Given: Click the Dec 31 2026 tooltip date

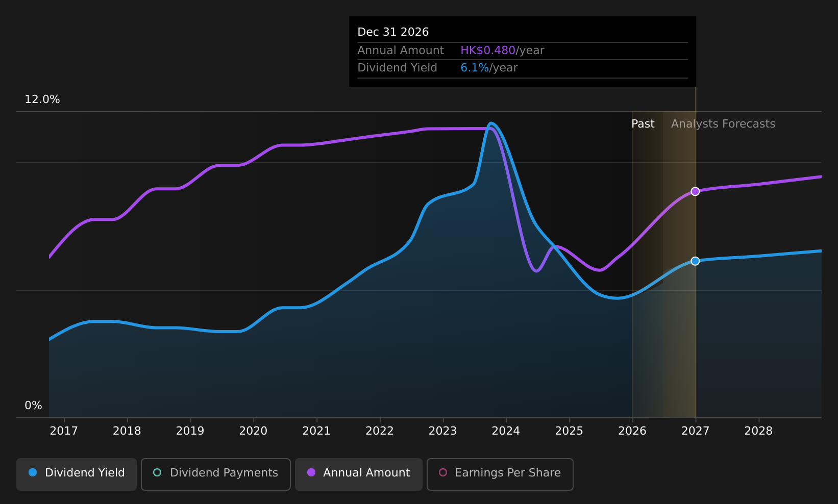Looking at the screenshot, I should [393, 32].
